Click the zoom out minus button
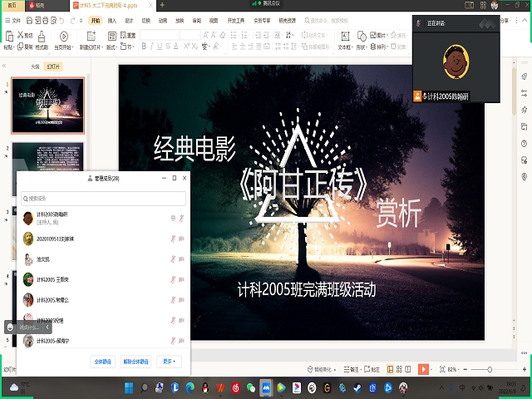This screenshot has height=399, width=532. point(465,369)
